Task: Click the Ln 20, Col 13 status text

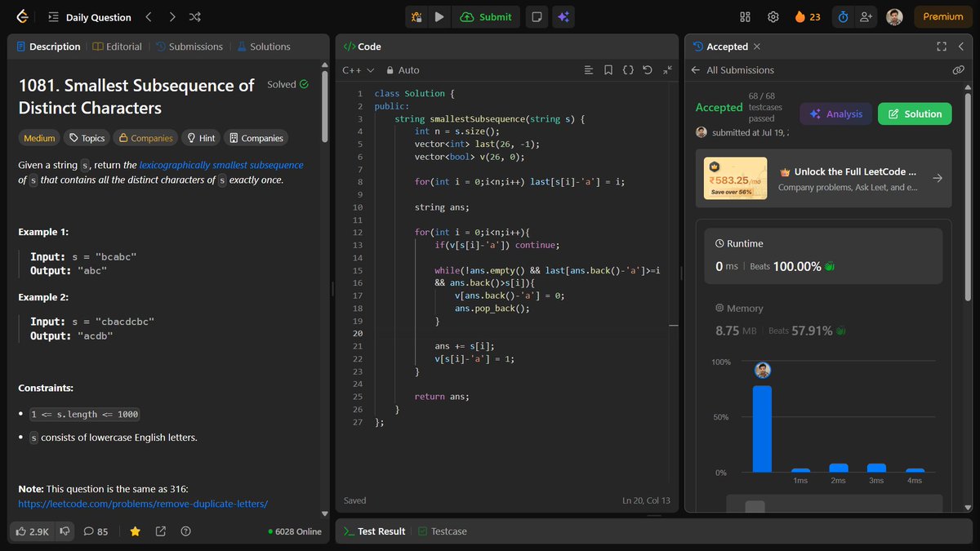Action: tap(646, 500)
